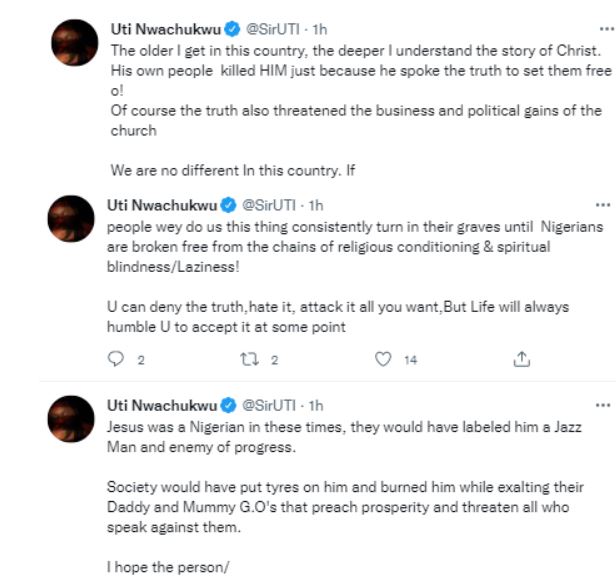Open the more options menu on the second tweet

tap(602, 202)
